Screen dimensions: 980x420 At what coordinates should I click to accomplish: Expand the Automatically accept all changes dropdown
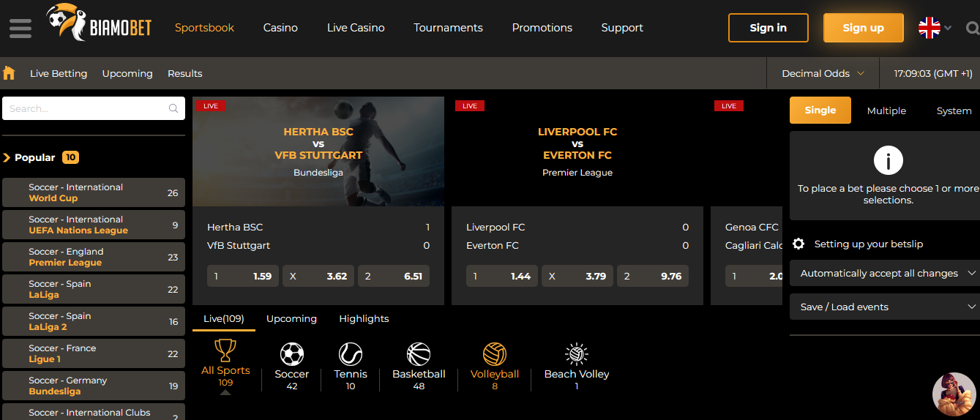coord(885,273)
